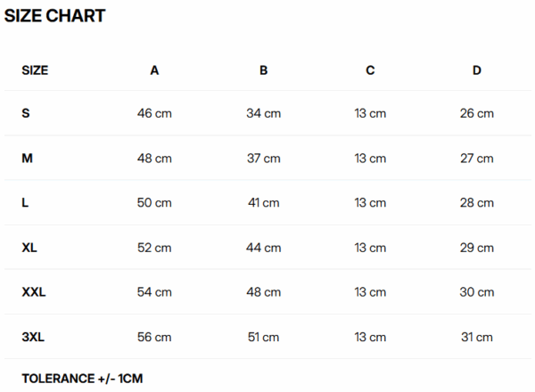Select the S size row label

[26, 113]
